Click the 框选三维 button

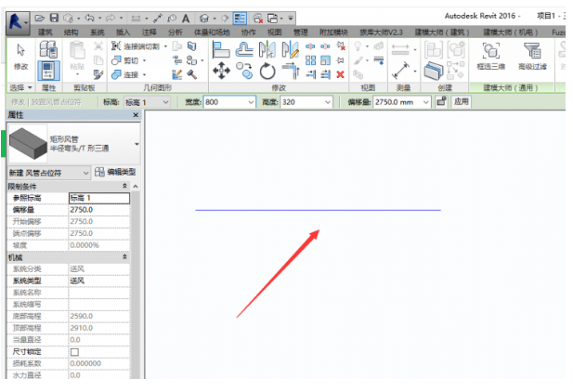coord(490,56)
